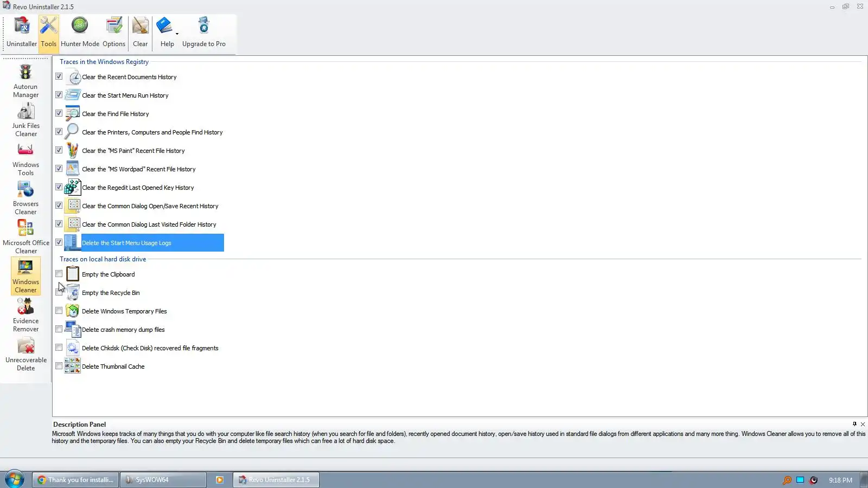Select Delete Chkdsk recovered file fragments text

150,348
